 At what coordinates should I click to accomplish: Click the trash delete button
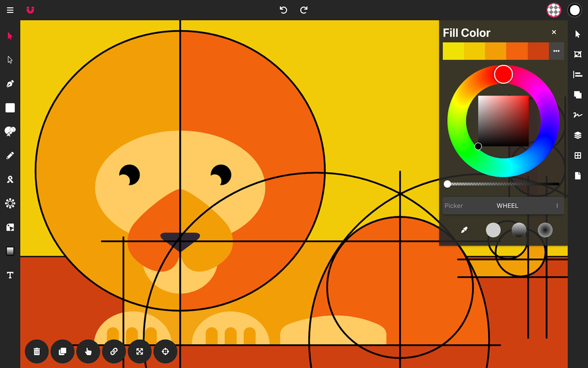(x=37, y=351)
